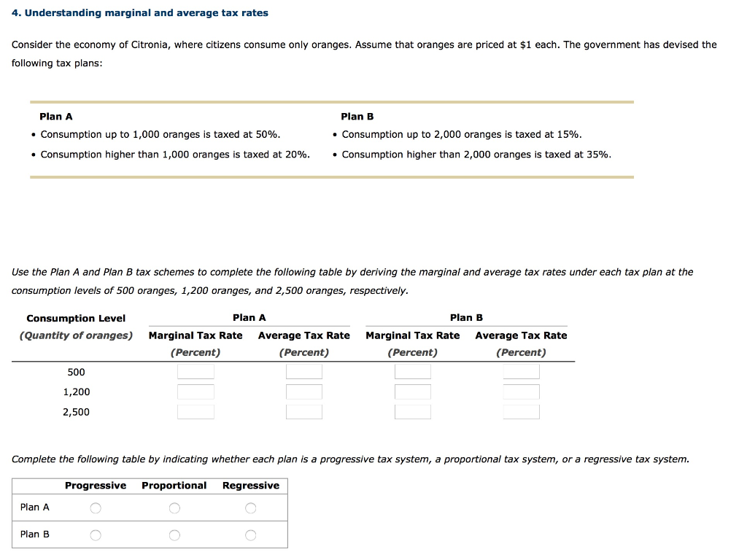Screen dimensions: 747x560
Task: Select Proportional for Plan A
Action: point(174,507)
